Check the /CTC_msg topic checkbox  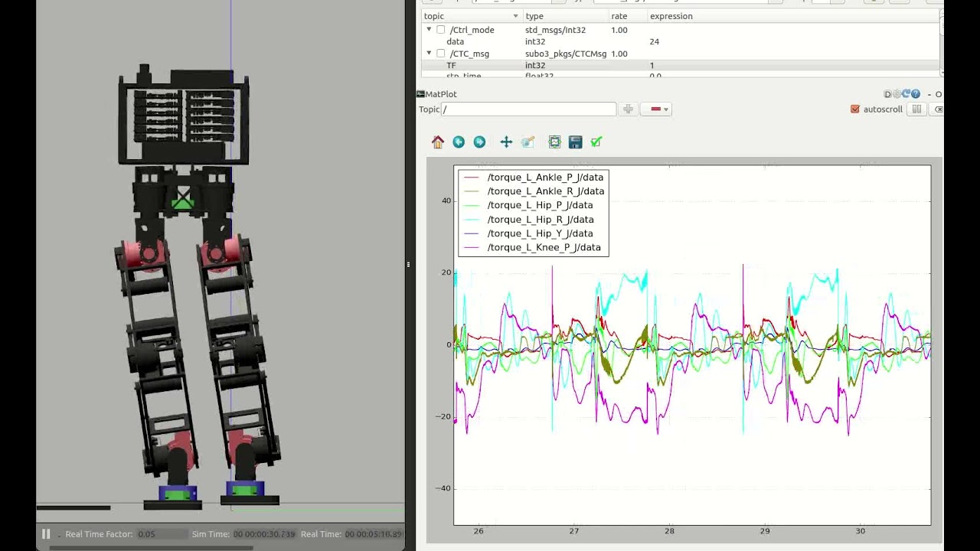[440, 54]
